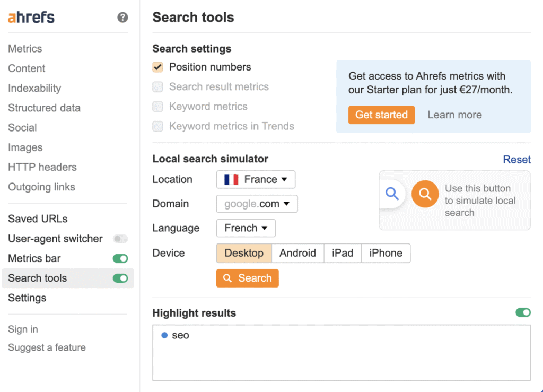This screenshot has height=392, width=543.
Task: Switch off Highlight results toggle
Action: 523,312
